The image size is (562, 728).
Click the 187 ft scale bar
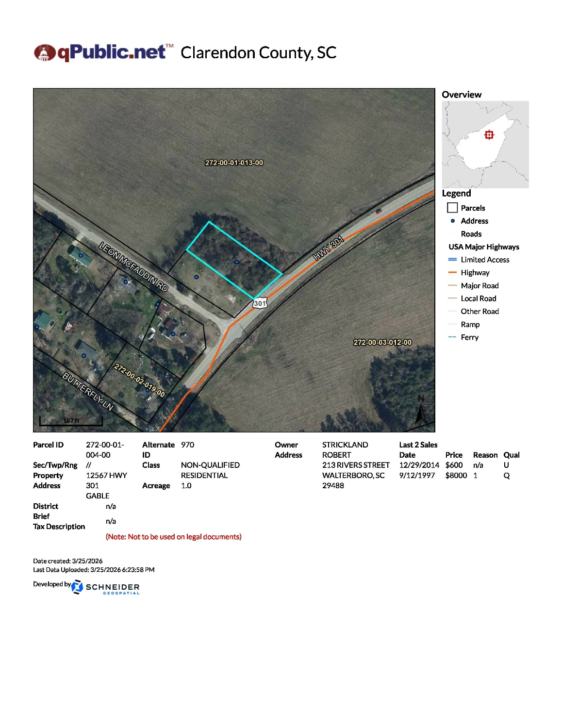pos(71,421)
